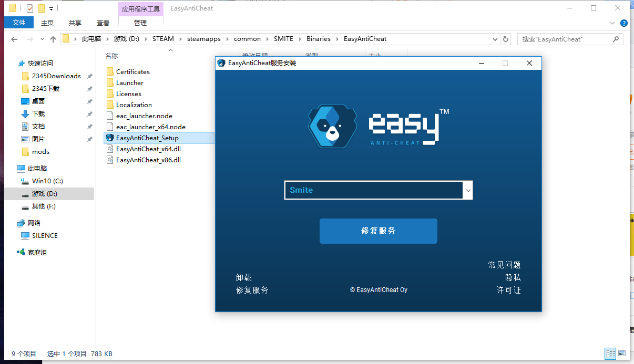Expand the ribbon with the chevron
Viewport: 634px width, 364px height.
612,23
